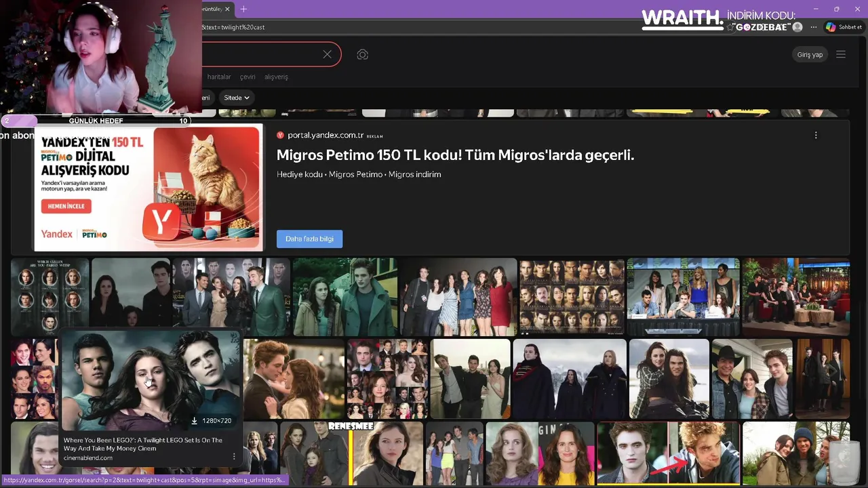The width and height of the screenshot is (868, 488).
Task: Open 'Which Cullen' face grid thumbnail
Action: click(50, 296)
